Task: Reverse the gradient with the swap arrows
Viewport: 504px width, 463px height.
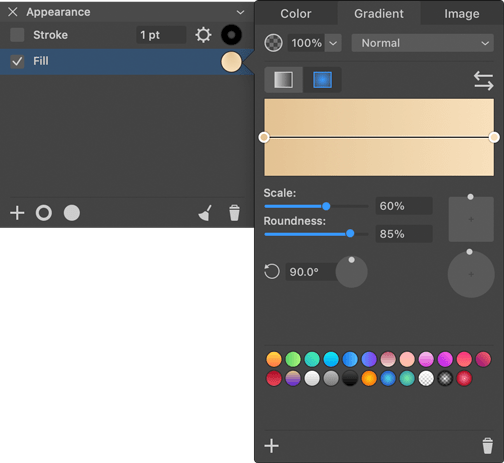Action: (x=483, y=81)
